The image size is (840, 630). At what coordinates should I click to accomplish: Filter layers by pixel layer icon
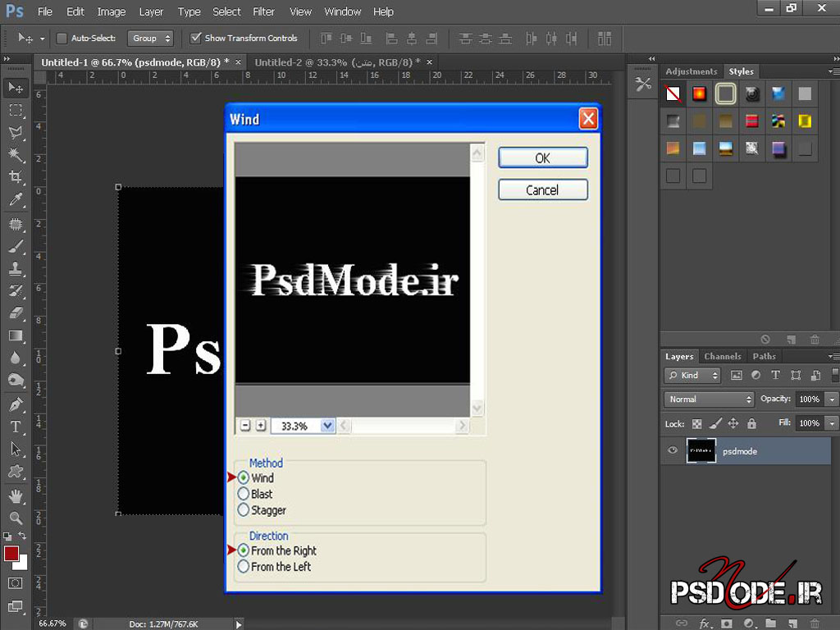pos(737,376)
